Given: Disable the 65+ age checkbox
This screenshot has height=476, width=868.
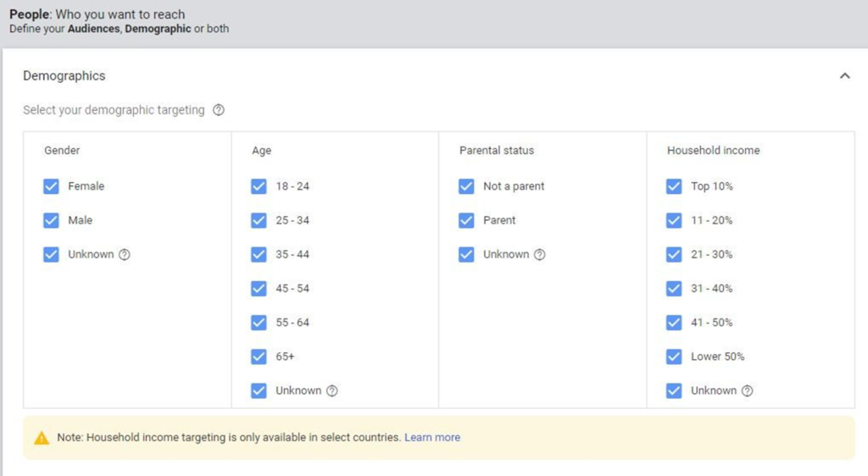Looking at the screenshot, I should [259, 357].
